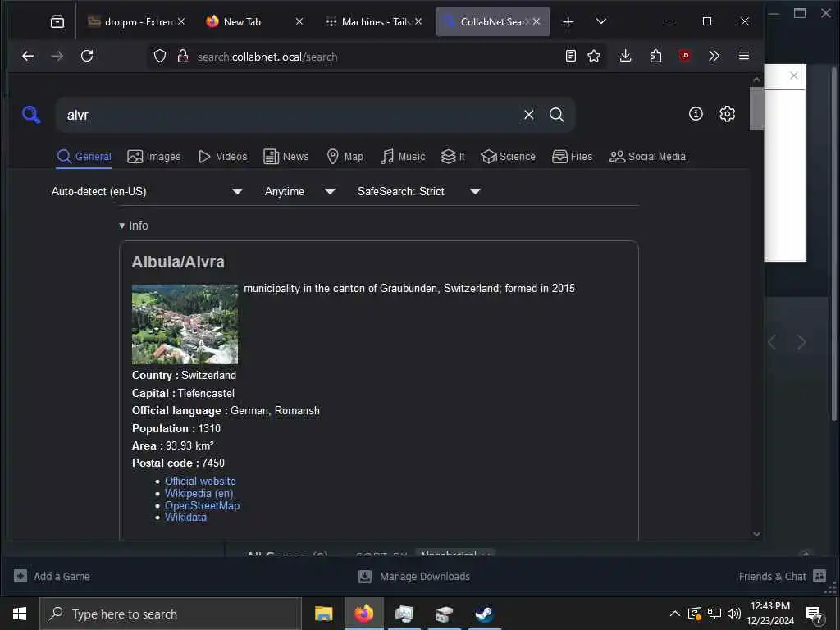Switch to Music category
840x630 pixels.
pos(403,157)
